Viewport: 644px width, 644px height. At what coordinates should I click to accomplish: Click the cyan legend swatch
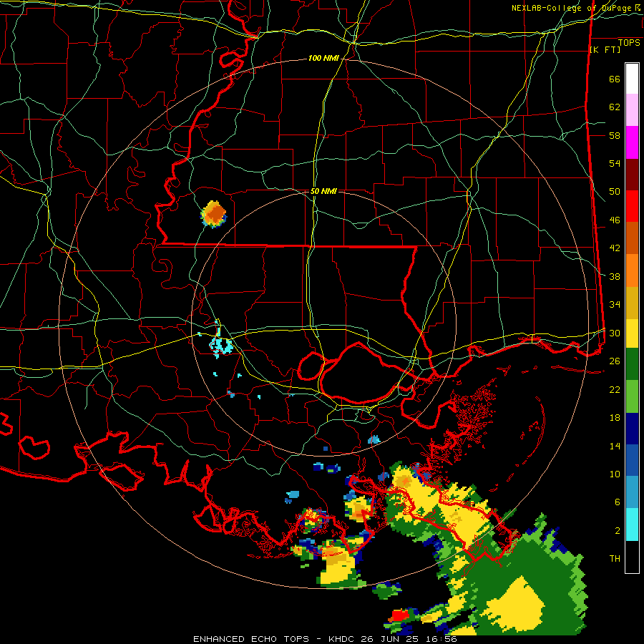pyautogui.click(x=632, y=525)
